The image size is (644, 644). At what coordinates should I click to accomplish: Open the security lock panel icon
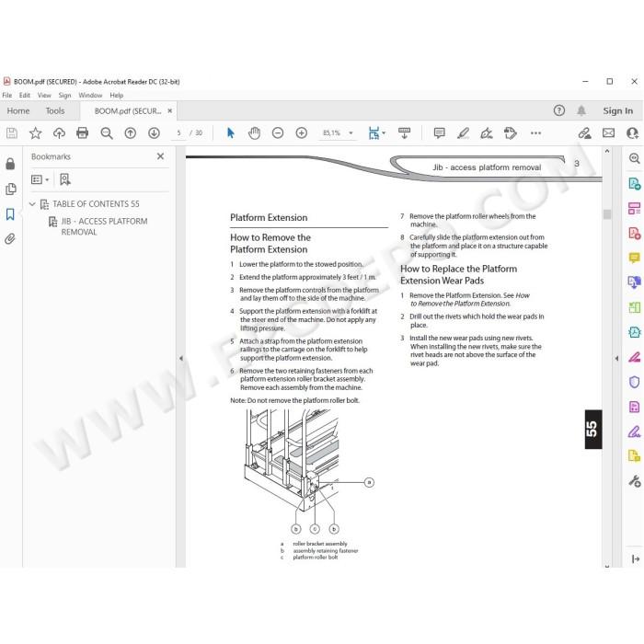(10, 164)
